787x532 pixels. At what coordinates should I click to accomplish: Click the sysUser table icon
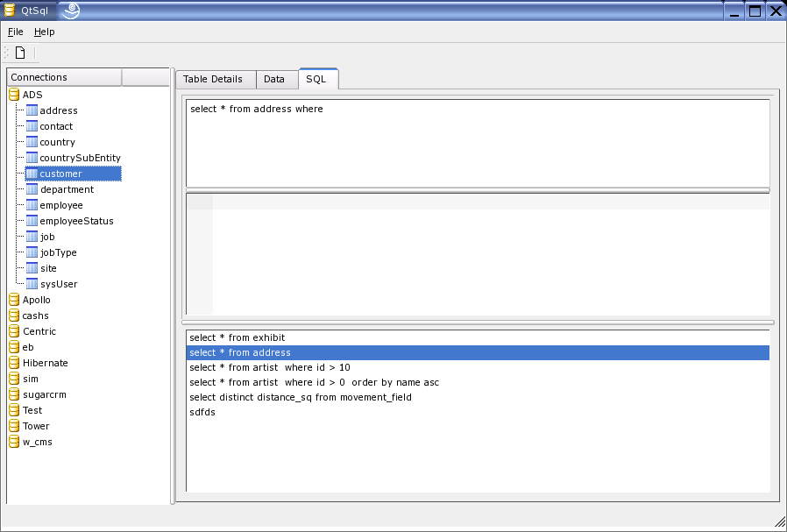point(32,284)
